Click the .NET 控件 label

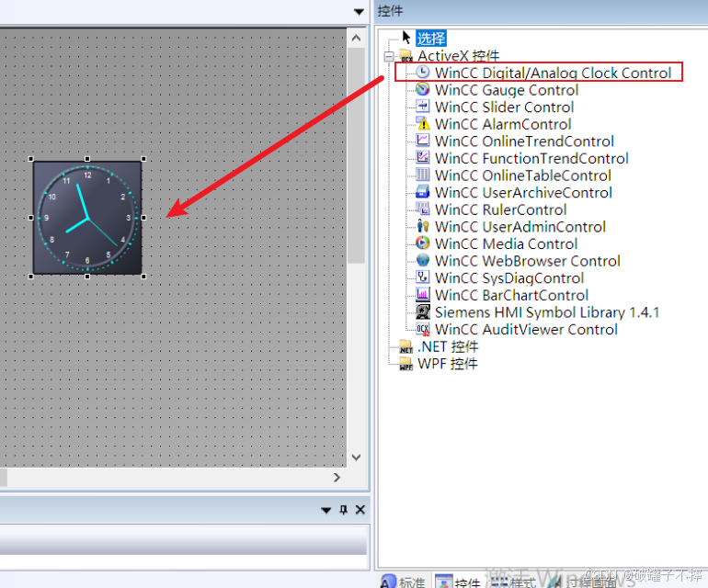point(448,346)
